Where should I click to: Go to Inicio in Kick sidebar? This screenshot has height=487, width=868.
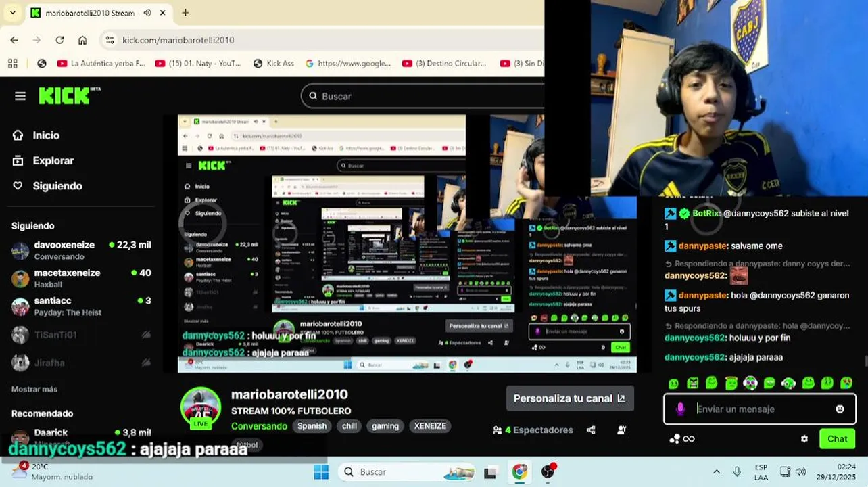point(37,135)
